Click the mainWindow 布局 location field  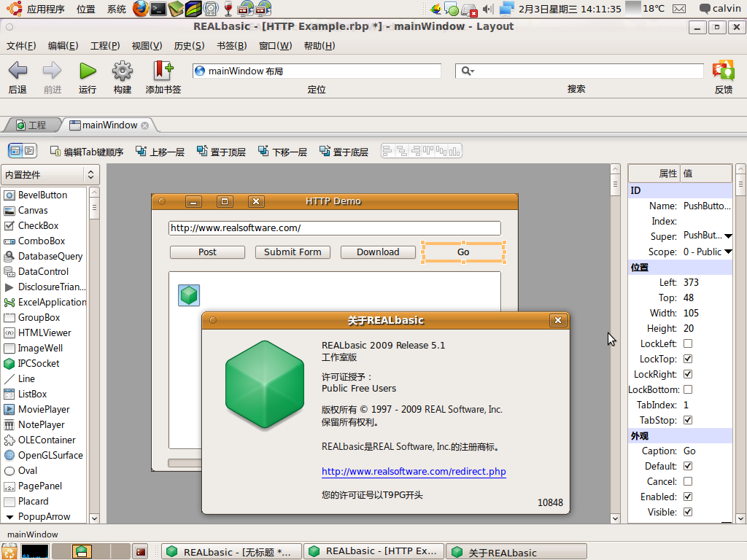coord(317,71)
